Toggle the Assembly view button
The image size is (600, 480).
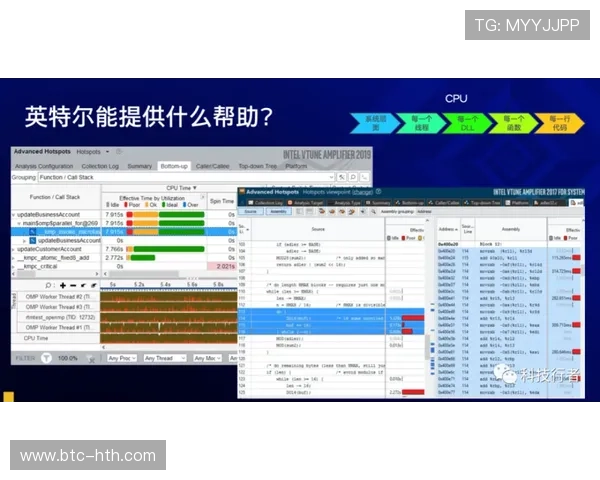click(x=278, y=211)
